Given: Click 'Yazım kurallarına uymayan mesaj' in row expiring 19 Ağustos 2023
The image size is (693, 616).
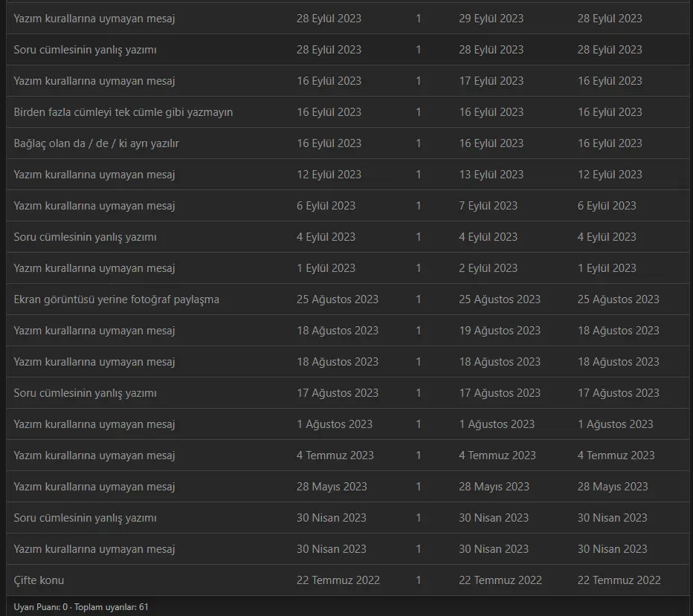Looking at the screenshot, I should pyautogui.click(x=94, y=331).
